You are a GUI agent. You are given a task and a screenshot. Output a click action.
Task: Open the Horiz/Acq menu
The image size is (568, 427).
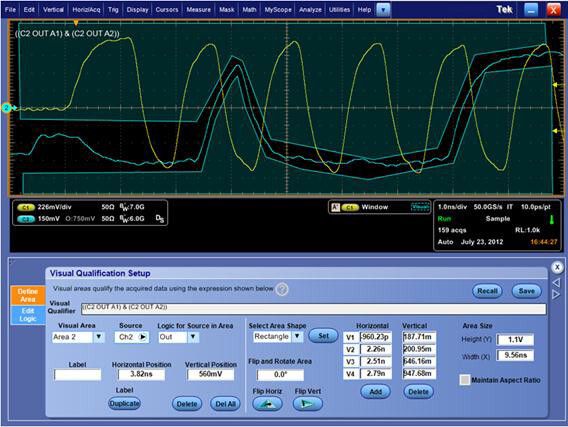[86, 10]
